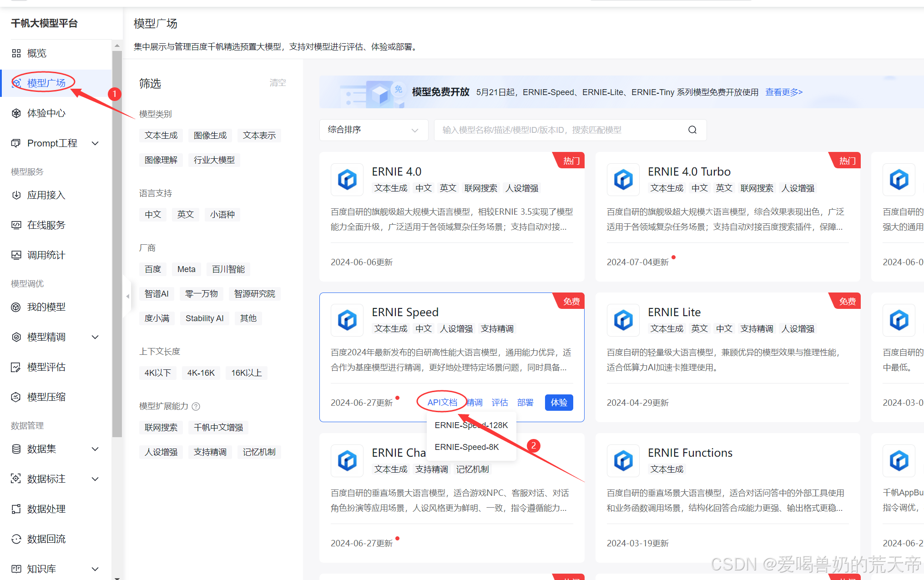The width and height of the screenshot is (924, 580).
Task: Open the 查看更多 banner link
Action: click(784, 92)
